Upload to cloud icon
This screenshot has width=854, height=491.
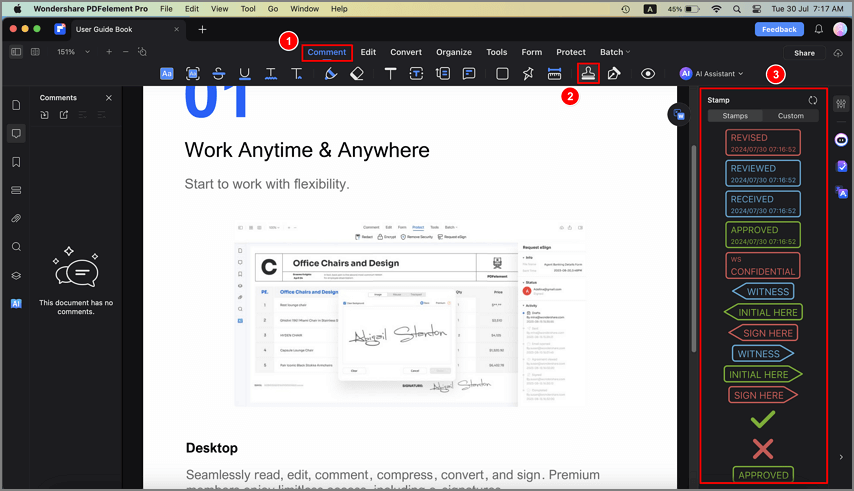click(838, 53)
